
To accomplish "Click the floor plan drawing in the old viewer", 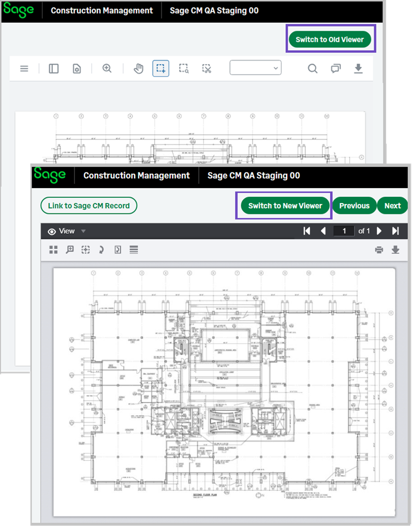I will coord(224,392).
